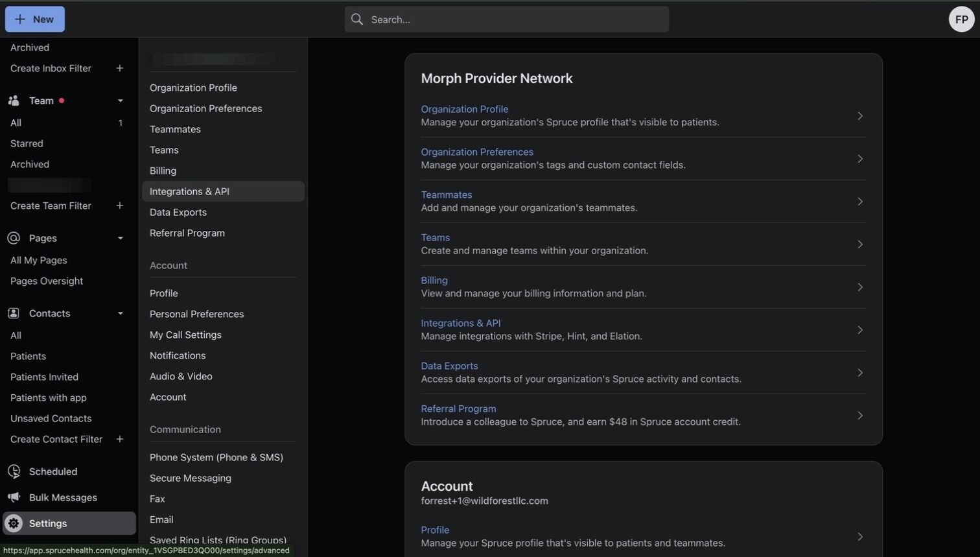Select Referral Program in settings sidebar
The height and width of the screenshot is (557, 980).
click(x=187, y=233)
